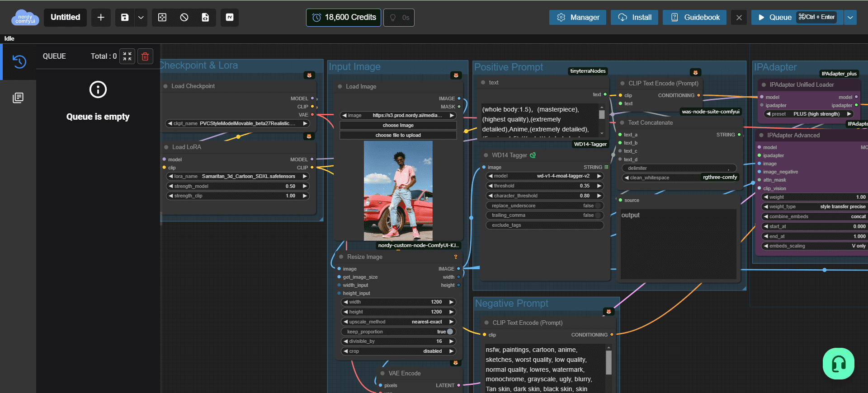Click the nordy comfyui cloud logo
Image resolution: width=868 pixels, height=393 pixels.
25,18
